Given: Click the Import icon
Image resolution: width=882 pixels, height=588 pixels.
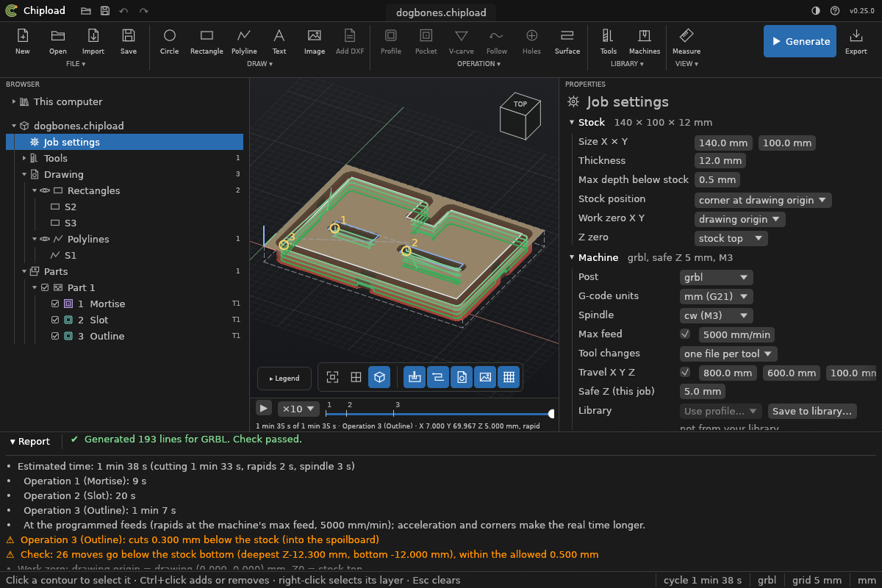Looking at the screenshot, I should 93,35.
